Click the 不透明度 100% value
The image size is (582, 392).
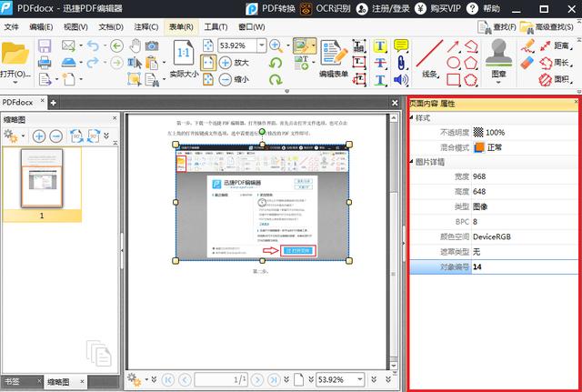click(x=495, y=133)
